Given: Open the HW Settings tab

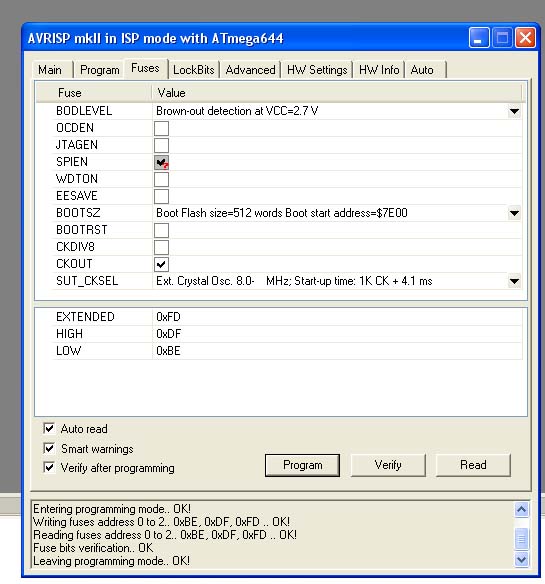Looking at the screenshot, I should click(x=317, y=70).
